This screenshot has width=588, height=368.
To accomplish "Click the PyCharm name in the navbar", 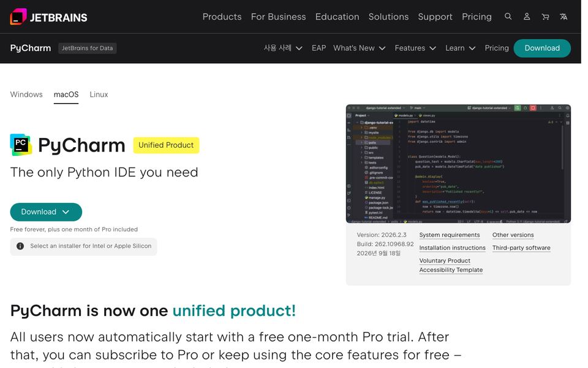I will click(31, 48).
